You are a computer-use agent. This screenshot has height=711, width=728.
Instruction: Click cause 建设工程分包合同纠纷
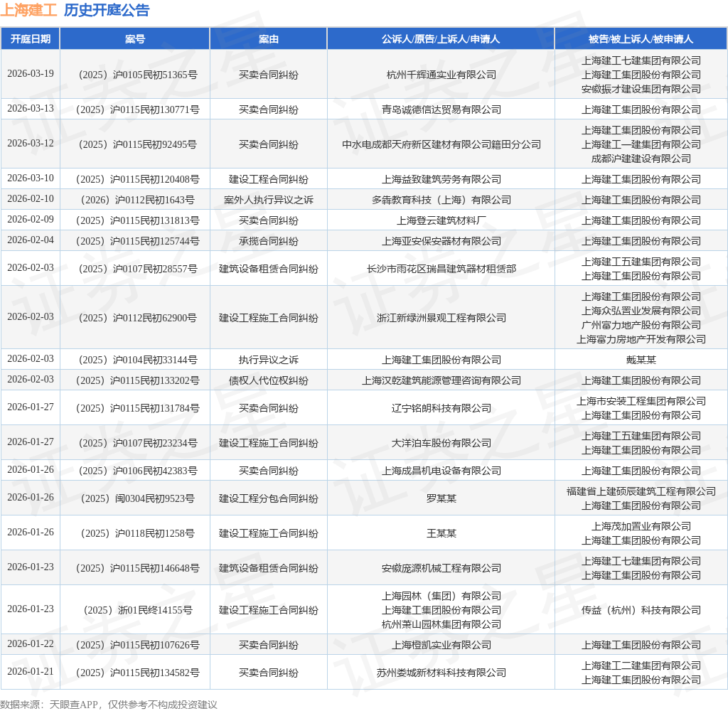coord(268,499)
